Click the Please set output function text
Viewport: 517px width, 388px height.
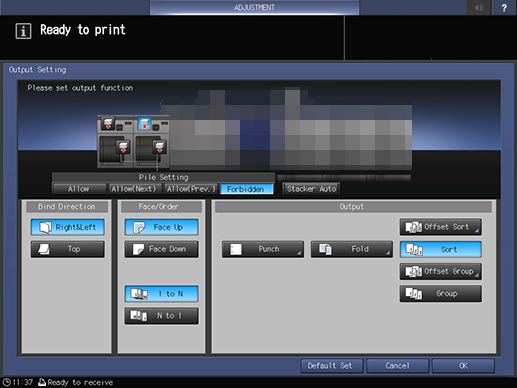[x=80, y=88]
